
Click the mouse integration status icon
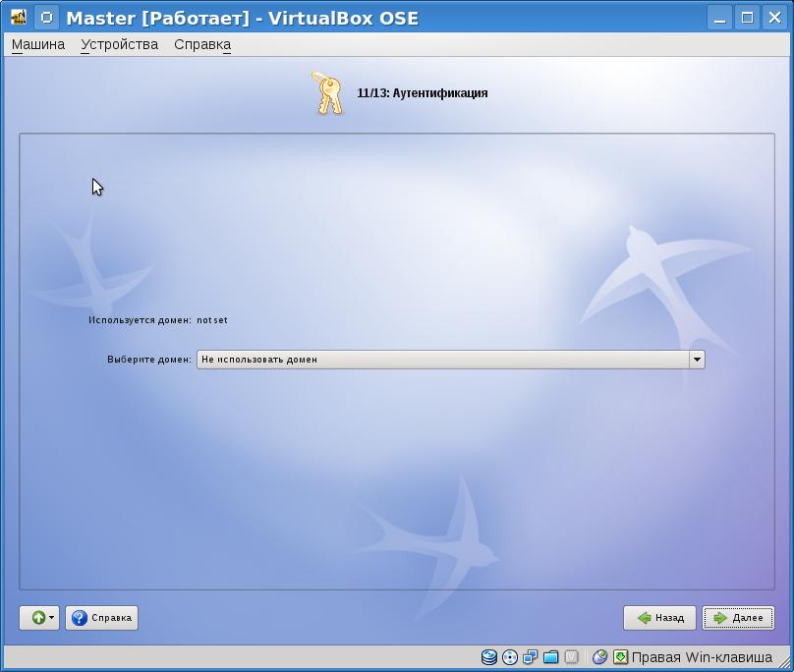coord(599,657)
